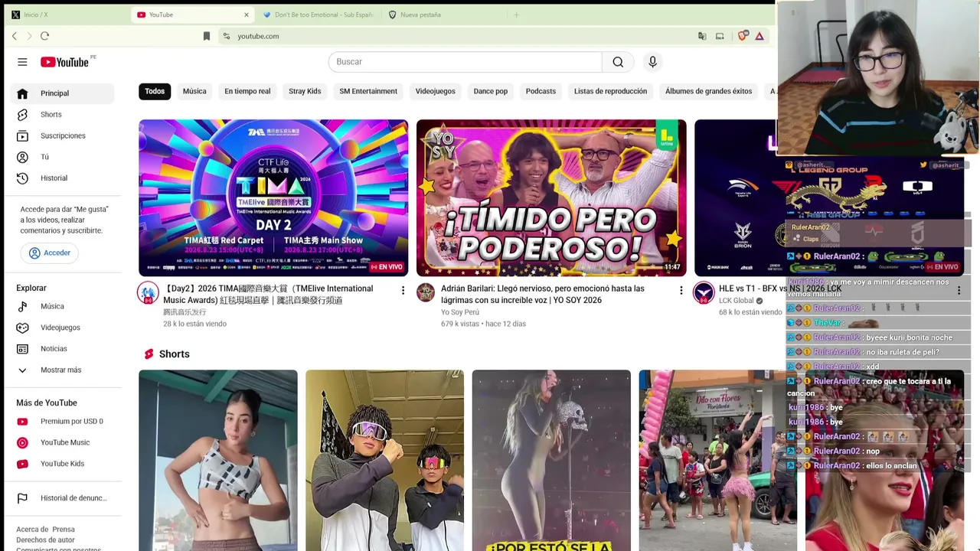Click the magnifying glass search button
This screenshot has width=980, height=551.
click(x=618, y=62)
